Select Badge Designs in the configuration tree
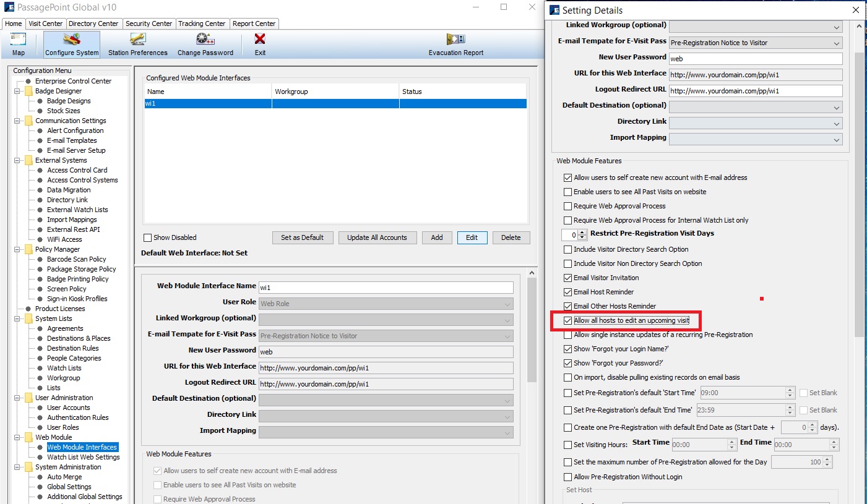867x504 pixels. coord(69,101)
